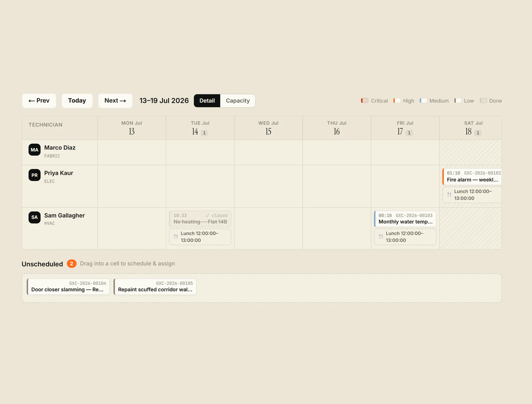Click the Medium priority legend swatch
This screenshot has width=532, height=404.
[423, 100]
